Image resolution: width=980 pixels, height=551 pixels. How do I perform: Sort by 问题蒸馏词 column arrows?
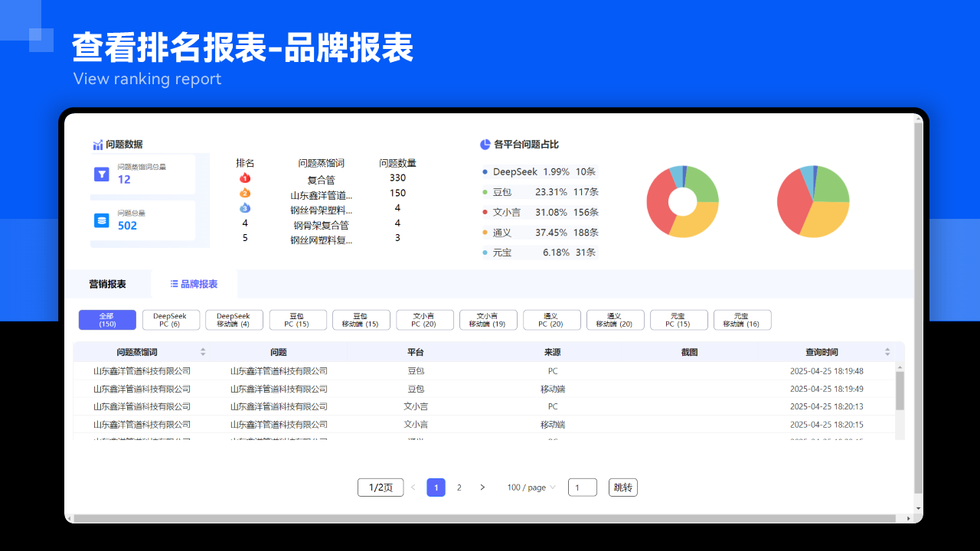[x=203, y=352]
